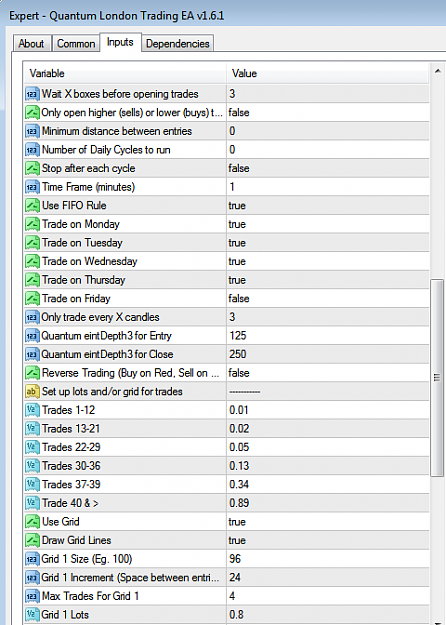The image size is (446, 625).
Task: Click icon beside Trades 22-29
Action: point(32,448)
